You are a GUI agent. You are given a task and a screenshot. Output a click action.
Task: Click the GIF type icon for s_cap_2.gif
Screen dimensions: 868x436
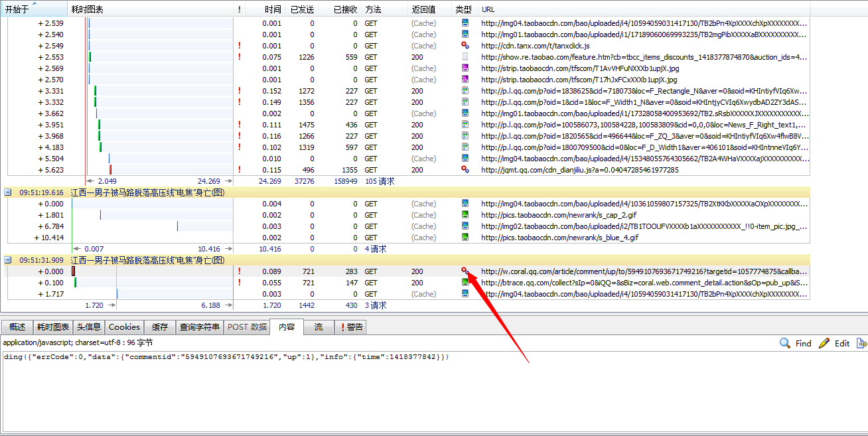pyautogui.click(x=465, y=215)
